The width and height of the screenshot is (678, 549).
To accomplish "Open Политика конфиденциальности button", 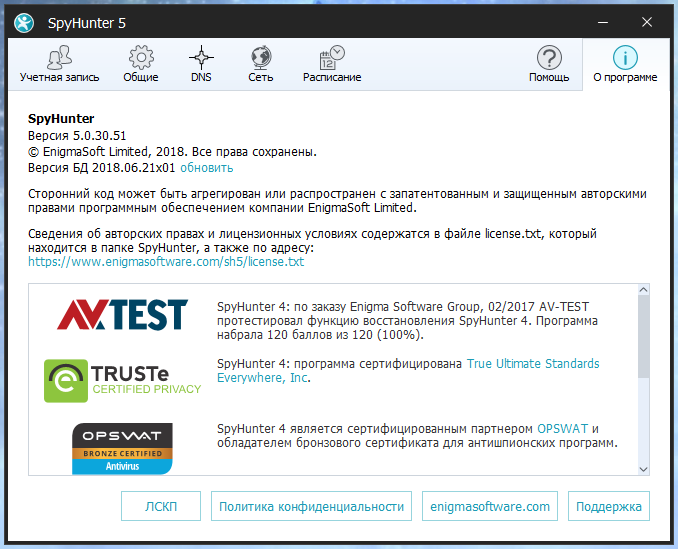I will (x=311, y=506).
